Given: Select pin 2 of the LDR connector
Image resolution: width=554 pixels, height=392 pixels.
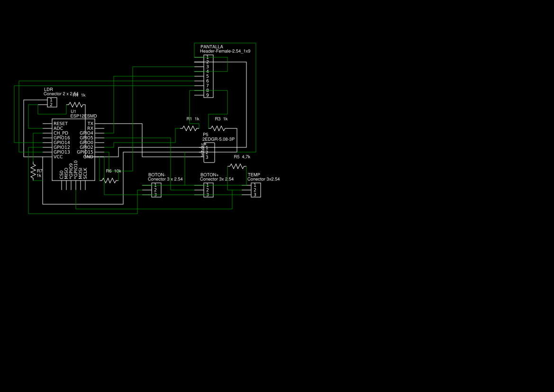Looking at the screenshot, I should [x=51, y=105].
